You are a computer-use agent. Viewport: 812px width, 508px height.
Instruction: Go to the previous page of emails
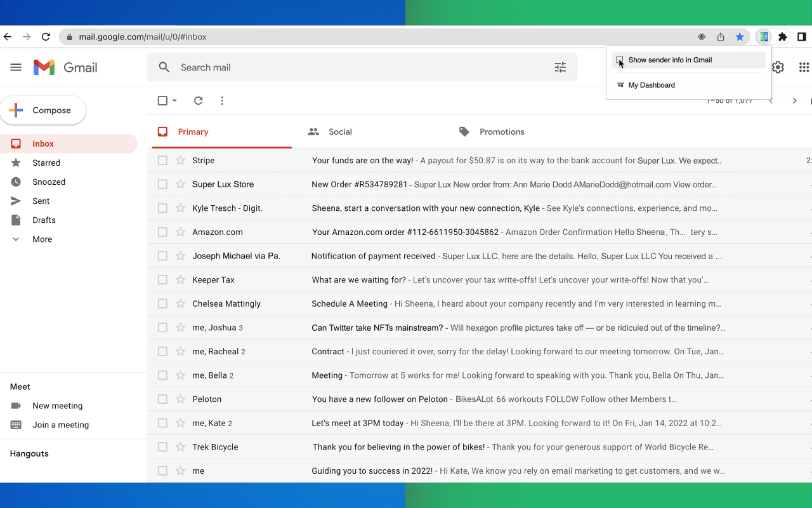tap(771, 100)
